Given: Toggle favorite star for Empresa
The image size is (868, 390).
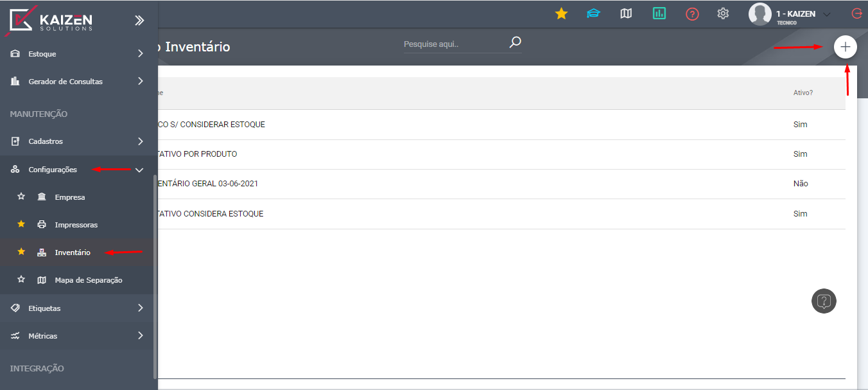Looking at the screenshot, I should pyautogui.click(x=21, y=197).
